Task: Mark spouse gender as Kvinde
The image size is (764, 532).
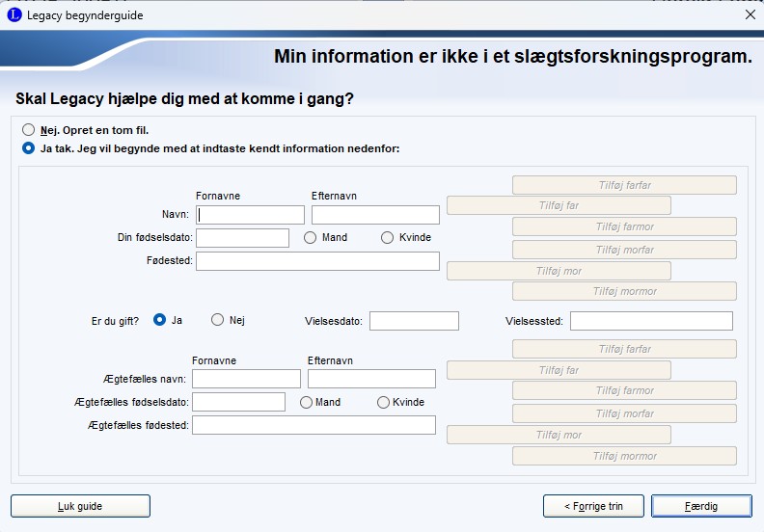Action: click(x=384, y=402)
